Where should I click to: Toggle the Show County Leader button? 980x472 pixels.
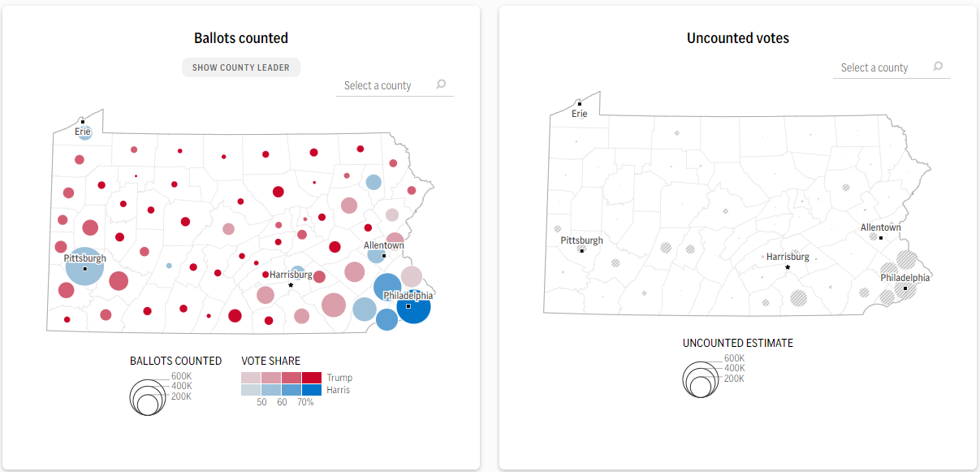coord(241,67)
